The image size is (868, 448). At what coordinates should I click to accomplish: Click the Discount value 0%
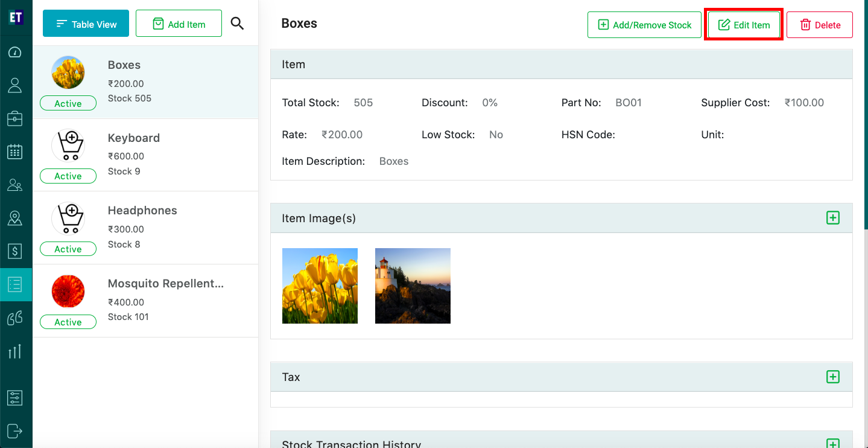pos(490,103)
